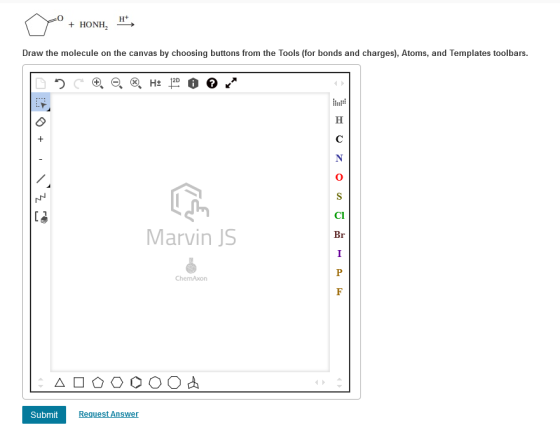
Task: Click the 2D clean layout icon
Action: point(174,83)
